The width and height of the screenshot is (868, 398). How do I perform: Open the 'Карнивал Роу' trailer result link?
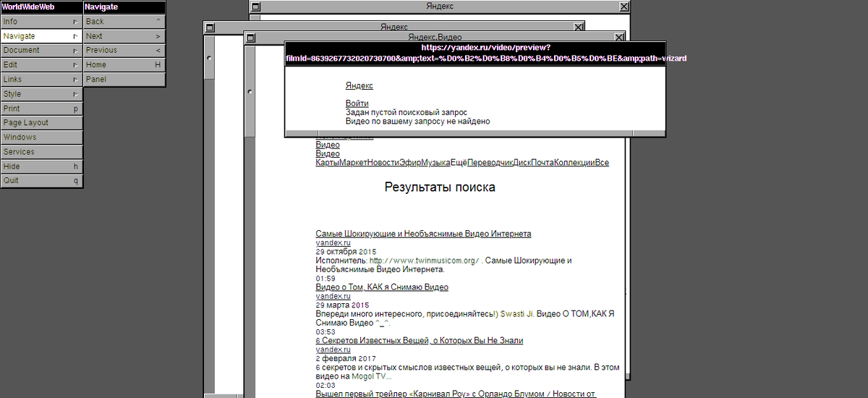456,394
